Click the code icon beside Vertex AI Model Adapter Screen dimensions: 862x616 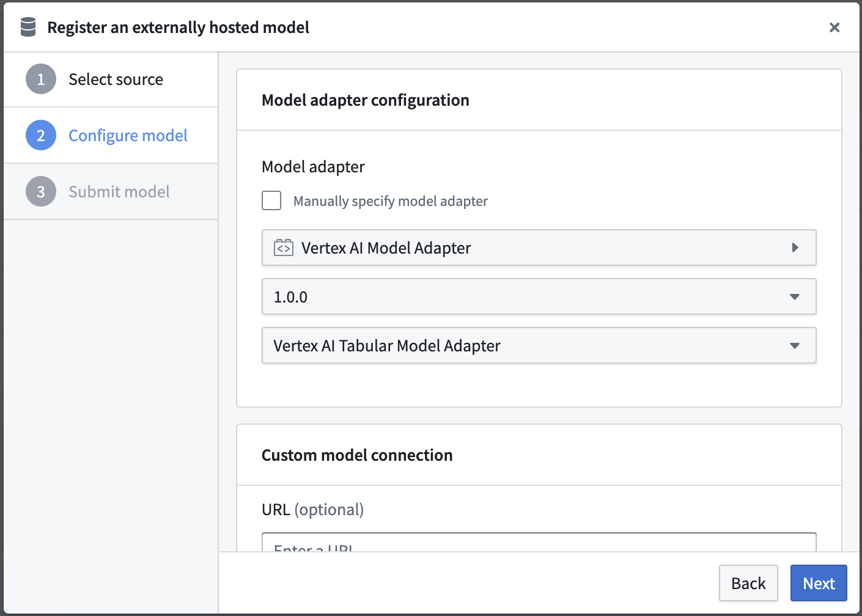(284, 248)
